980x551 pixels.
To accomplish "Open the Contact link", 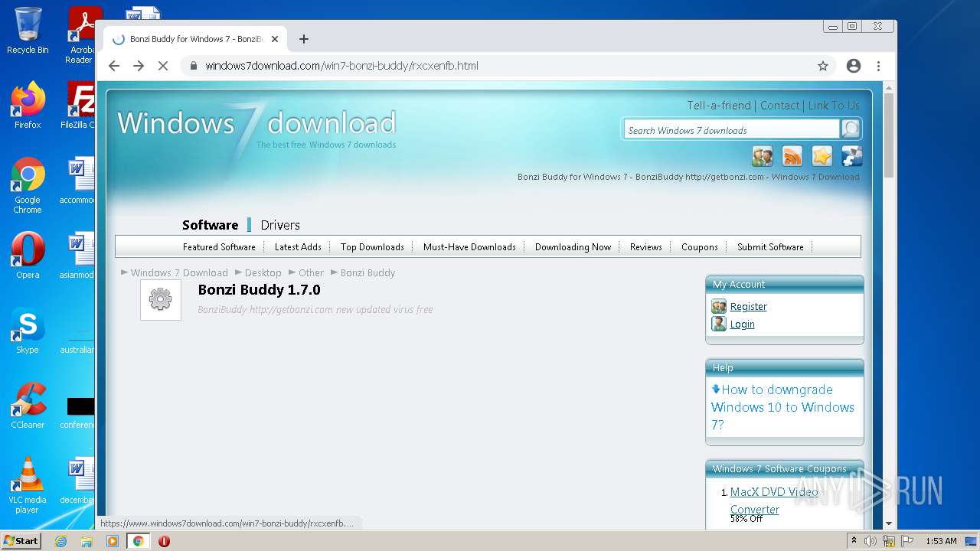I will click(779, 106).
